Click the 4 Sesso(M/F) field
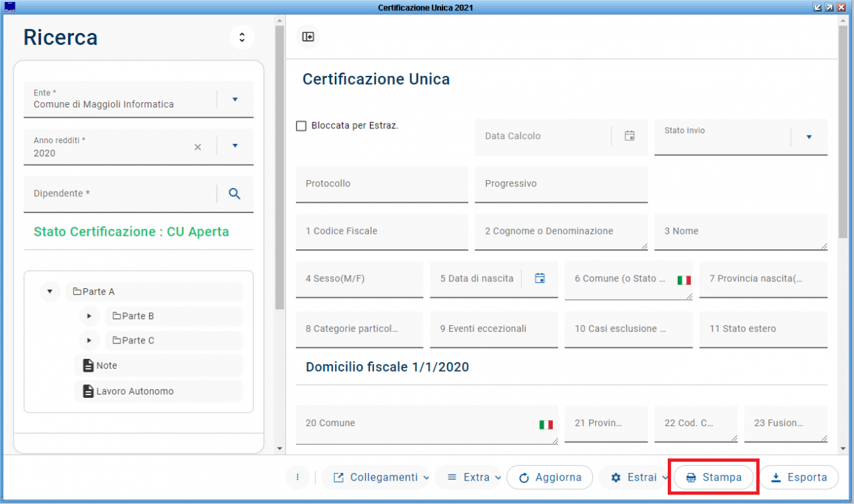854x504 pixels. (x=360, y=280)
